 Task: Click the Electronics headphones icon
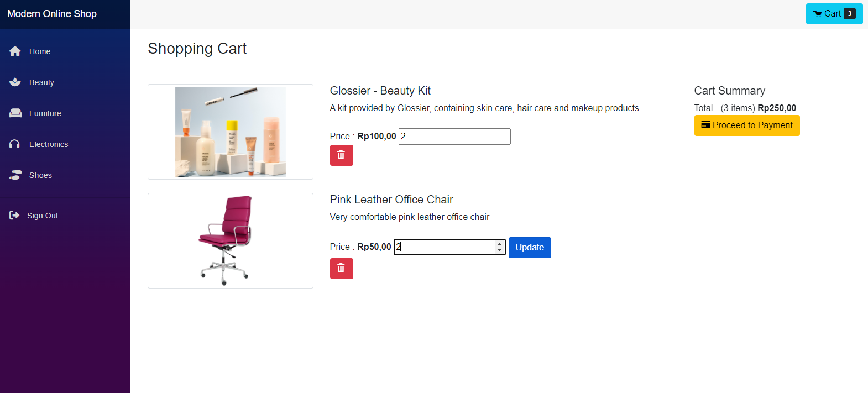[x=15, y=144]
